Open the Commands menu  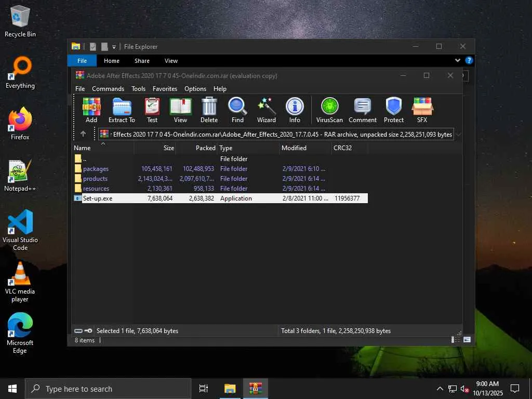click(108, 88)
